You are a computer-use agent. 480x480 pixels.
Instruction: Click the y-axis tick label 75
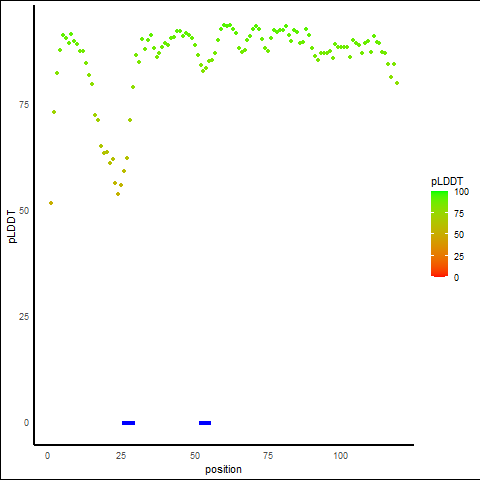24,105
